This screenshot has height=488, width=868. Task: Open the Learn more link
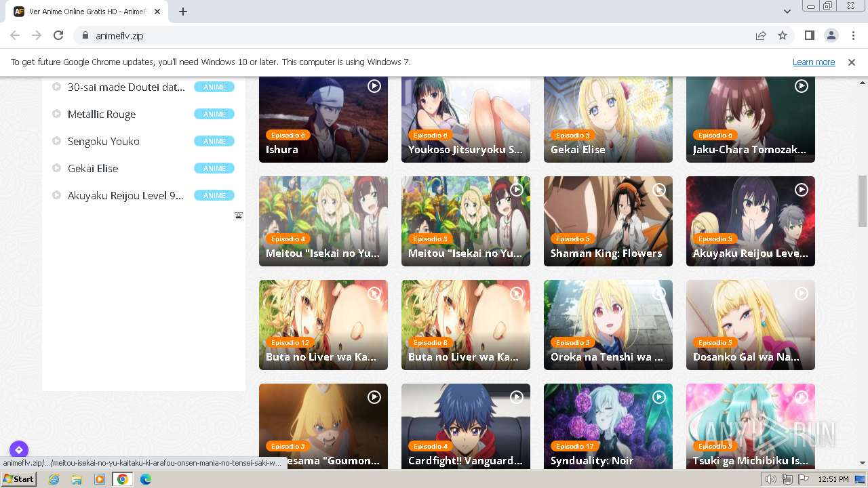coord(814,62)
